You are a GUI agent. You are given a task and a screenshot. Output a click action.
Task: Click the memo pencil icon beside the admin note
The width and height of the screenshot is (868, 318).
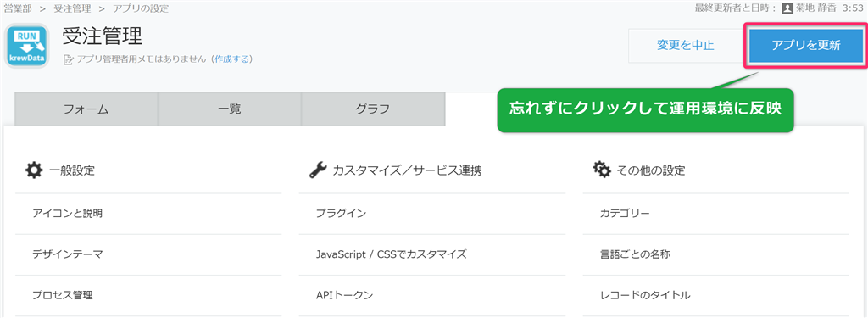pyautogui.click(x=69, y=59)
